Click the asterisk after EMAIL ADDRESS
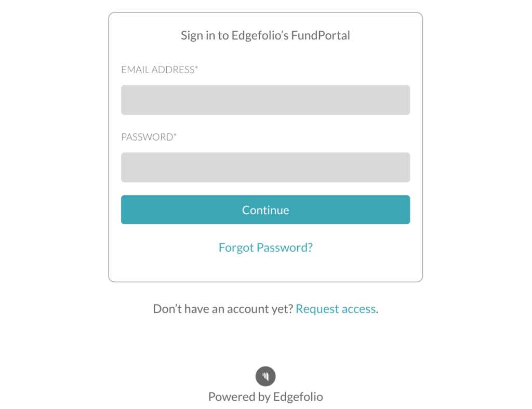Screen dimensions: 532x409 pyautogui.click(x=196, y=67)
